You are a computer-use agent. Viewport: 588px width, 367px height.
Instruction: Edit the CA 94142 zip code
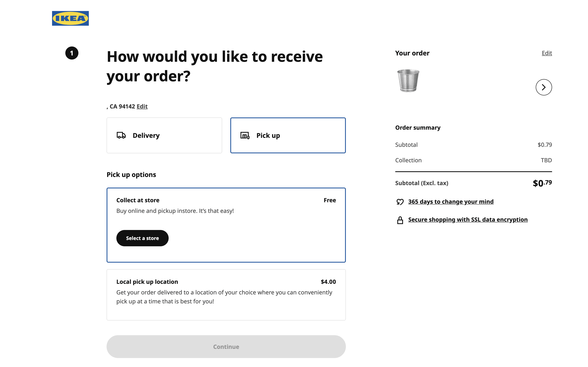(x=142, y=106)
